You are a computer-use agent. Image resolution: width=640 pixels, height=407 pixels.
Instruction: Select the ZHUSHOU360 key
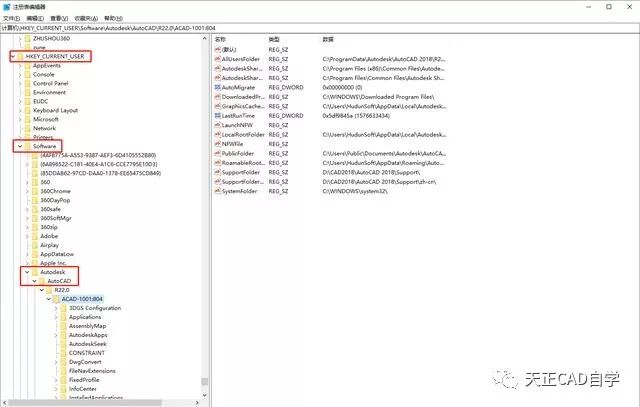pos(51,38)
